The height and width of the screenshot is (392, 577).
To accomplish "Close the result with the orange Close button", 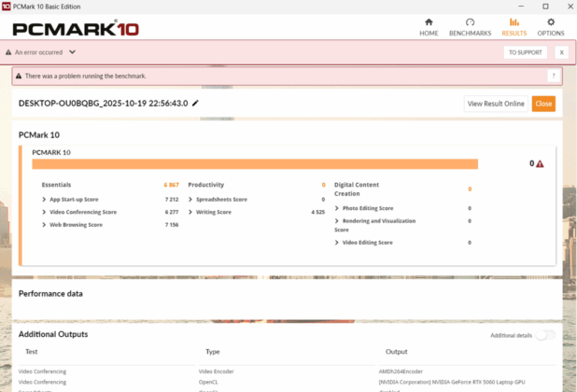I will click(x=543, y=104).
